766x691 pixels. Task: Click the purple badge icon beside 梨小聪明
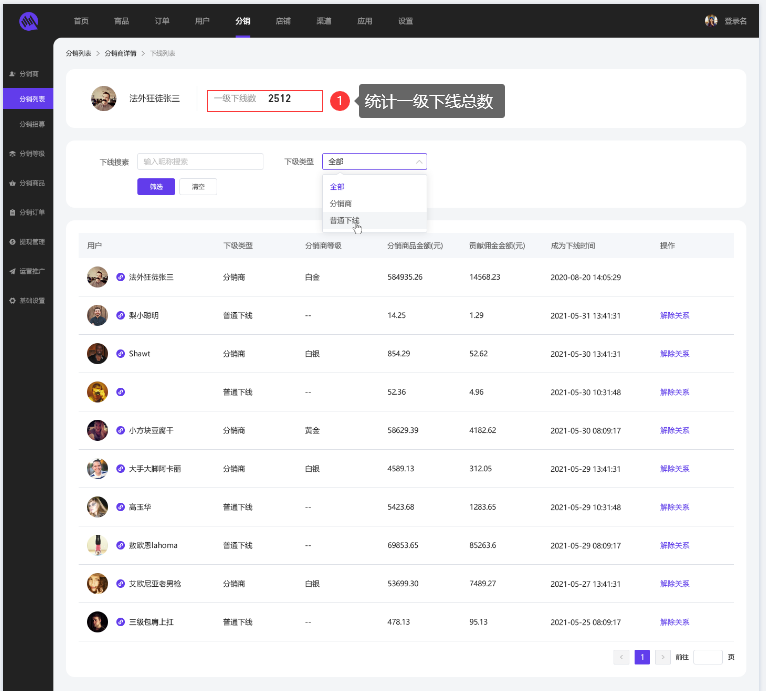point(120,315)
